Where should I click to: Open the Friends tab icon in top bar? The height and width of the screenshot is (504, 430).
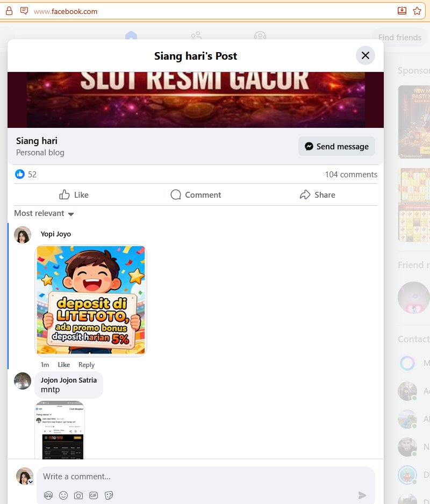click(x=196, y=35)
